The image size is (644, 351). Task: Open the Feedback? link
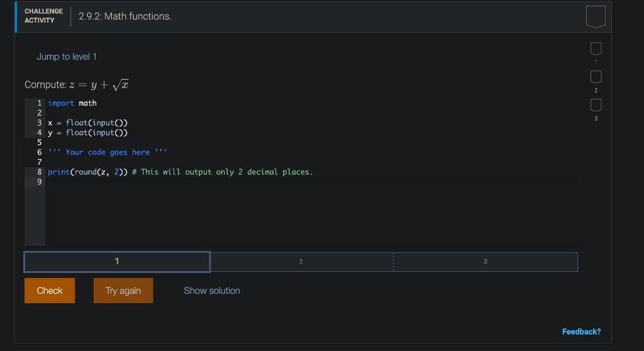coord(581,331)
